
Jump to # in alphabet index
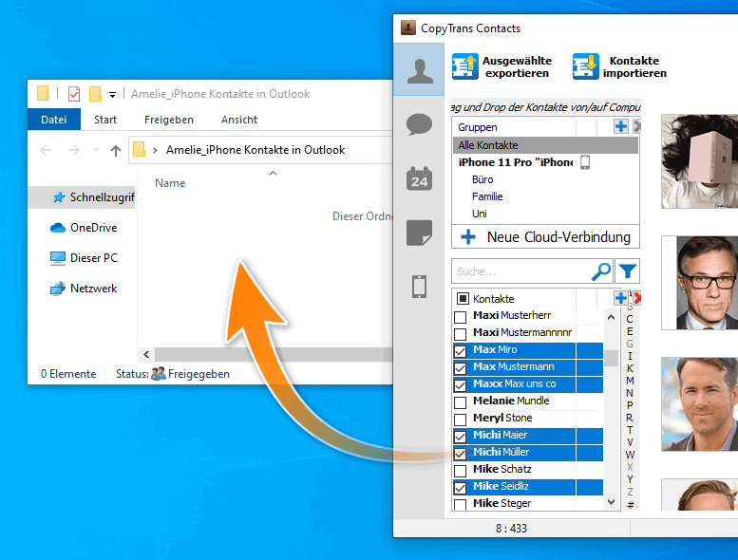click(x=630, y=505)
